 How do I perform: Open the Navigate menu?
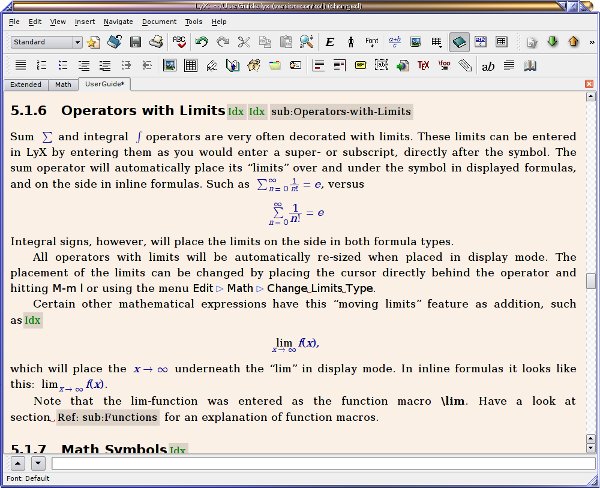pyautogui.click(x=117, y=20)
